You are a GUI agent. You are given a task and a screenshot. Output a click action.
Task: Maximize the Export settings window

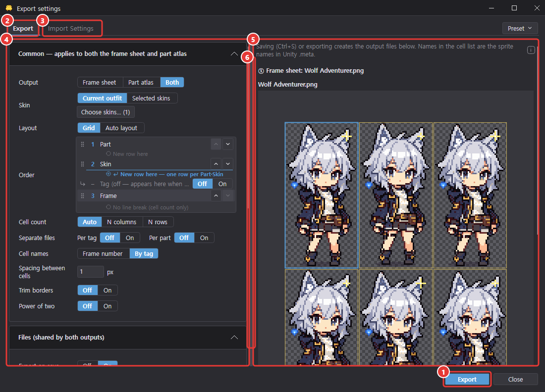click(514, 8)
